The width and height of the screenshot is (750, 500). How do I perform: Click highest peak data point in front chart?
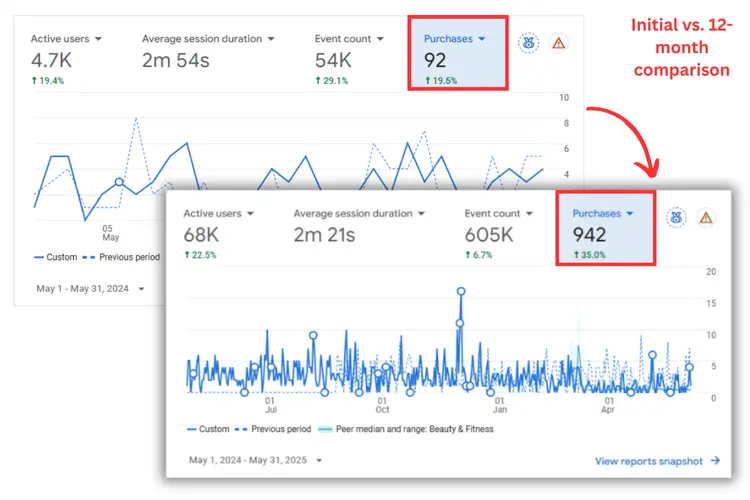tap(461, 291)
